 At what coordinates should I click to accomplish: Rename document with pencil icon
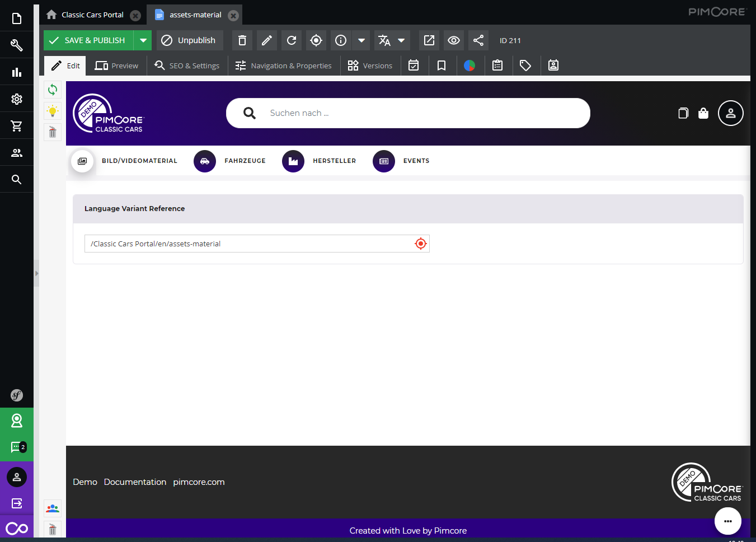pyautogui.click(x=267, y=40)
